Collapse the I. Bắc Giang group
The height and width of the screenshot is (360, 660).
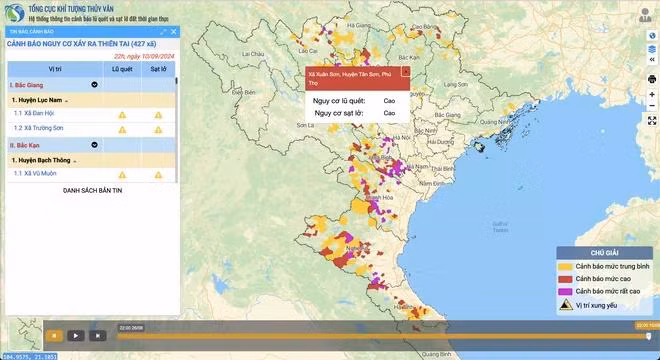[94, 85]
